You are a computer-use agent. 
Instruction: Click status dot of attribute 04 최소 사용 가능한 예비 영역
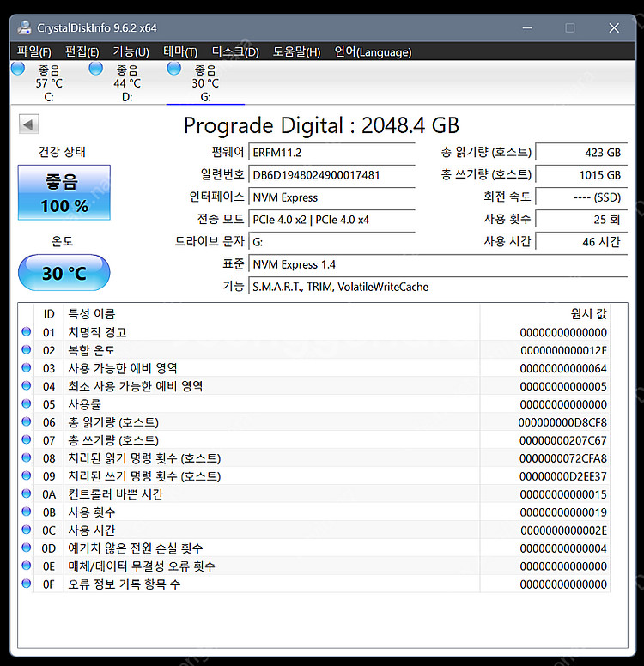tap(27, 385)
